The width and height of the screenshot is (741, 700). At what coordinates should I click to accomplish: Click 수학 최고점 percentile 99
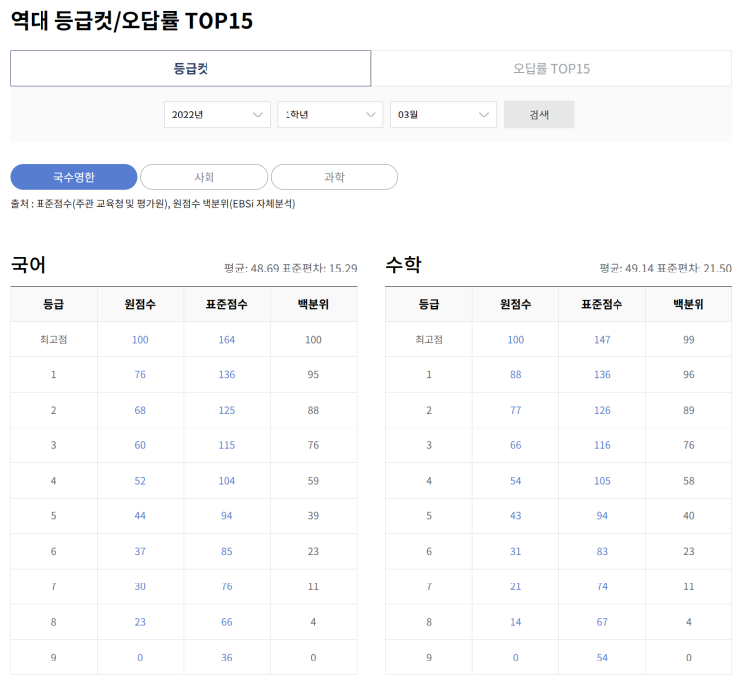688,339
